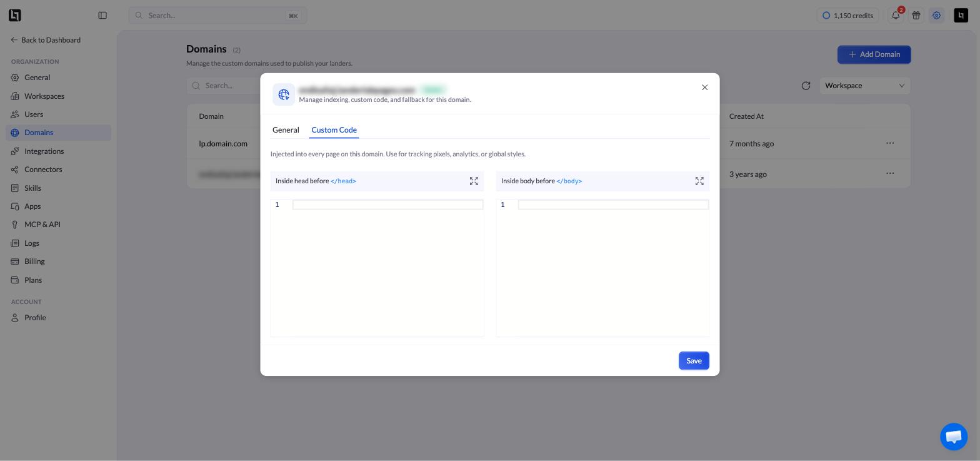Viewport: 980px width, 461px height.
Task: Click the Created At column header
Action: click(746, 116)
